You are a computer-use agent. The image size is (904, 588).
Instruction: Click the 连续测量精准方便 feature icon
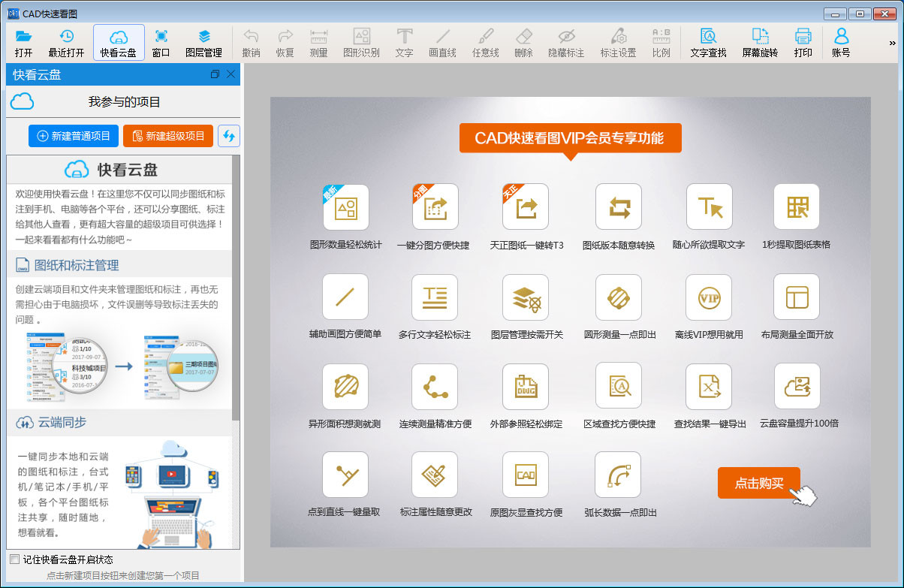(x=435, y=386)
